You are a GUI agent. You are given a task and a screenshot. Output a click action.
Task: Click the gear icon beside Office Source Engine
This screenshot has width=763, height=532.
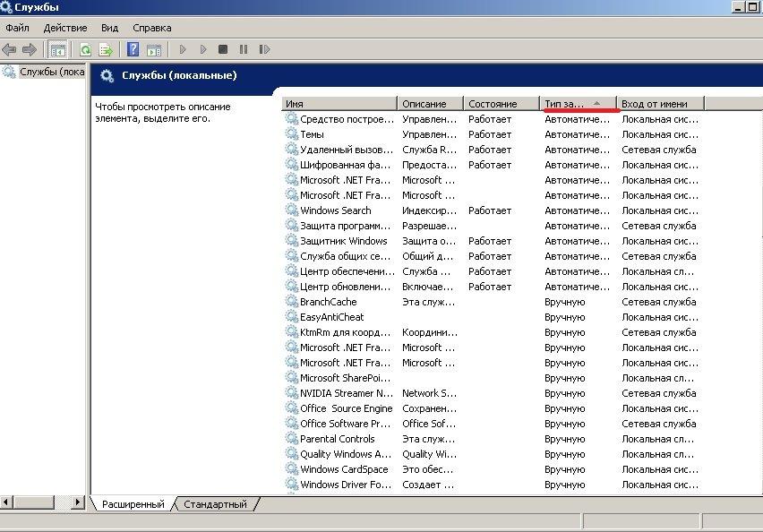coord(291,408)
